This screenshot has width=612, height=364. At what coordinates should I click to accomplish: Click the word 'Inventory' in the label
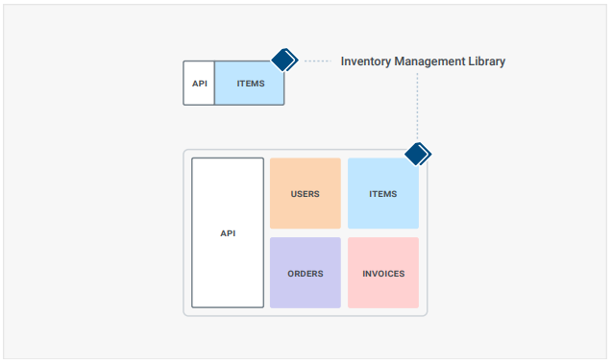366,61
